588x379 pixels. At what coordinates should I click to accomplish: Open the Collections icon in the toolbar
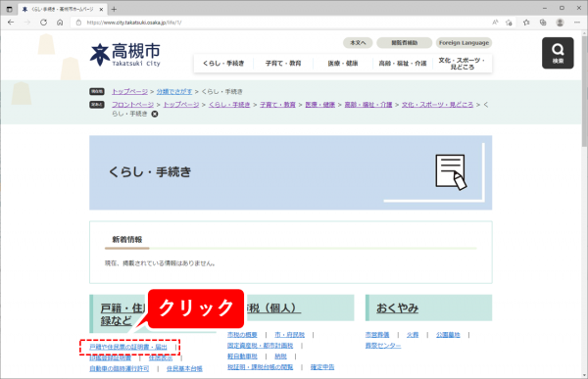tap(543, 23)
